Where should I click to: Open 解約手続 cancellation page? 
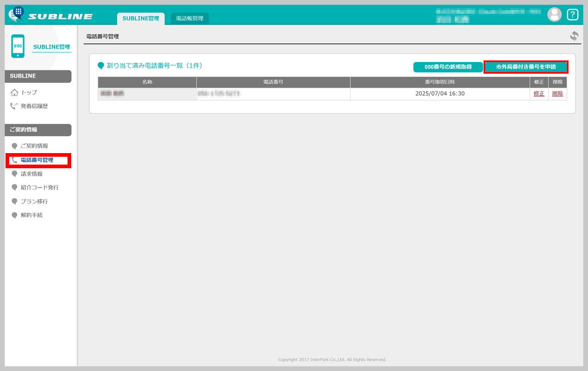[x=32, y=215]
